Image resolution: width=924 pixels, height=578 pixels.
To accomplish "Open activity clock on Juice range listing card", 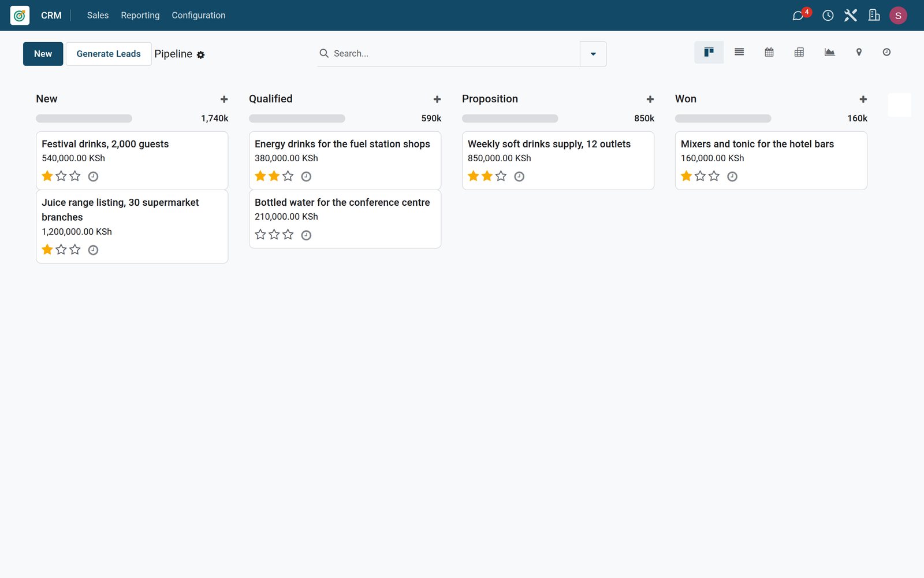I will point(93,250).
